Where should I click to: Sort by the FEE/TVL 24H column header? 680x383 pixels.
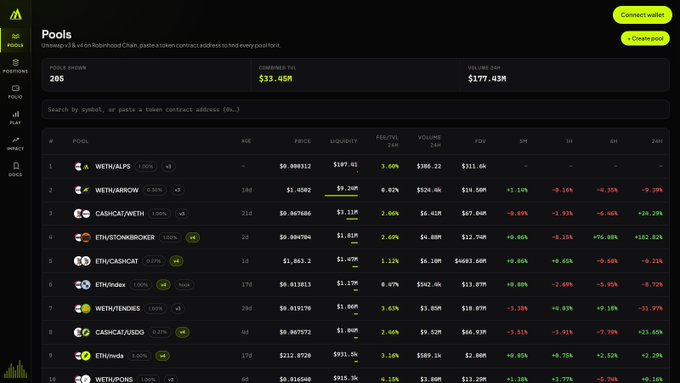coord(387,141)
